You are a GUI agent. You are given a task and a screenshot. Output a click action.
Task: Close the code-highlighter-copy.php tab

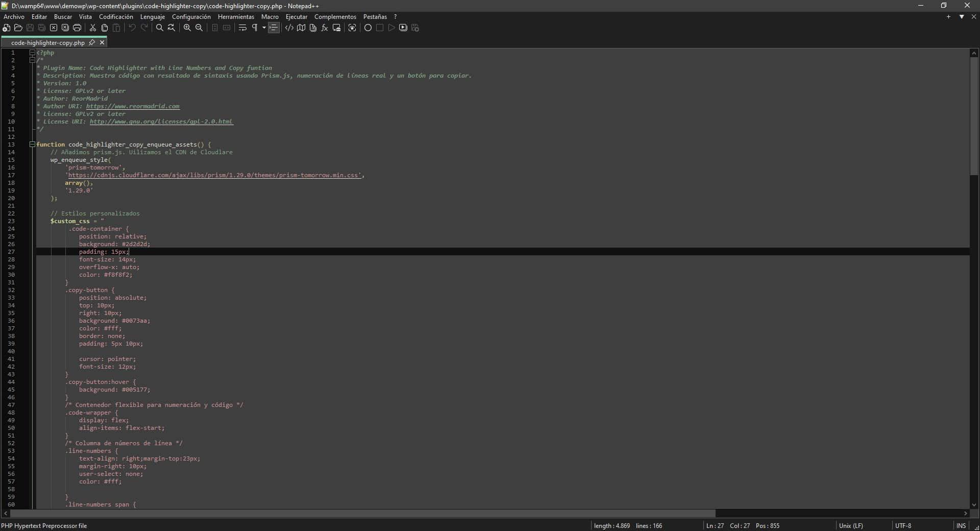pos(102,43)
